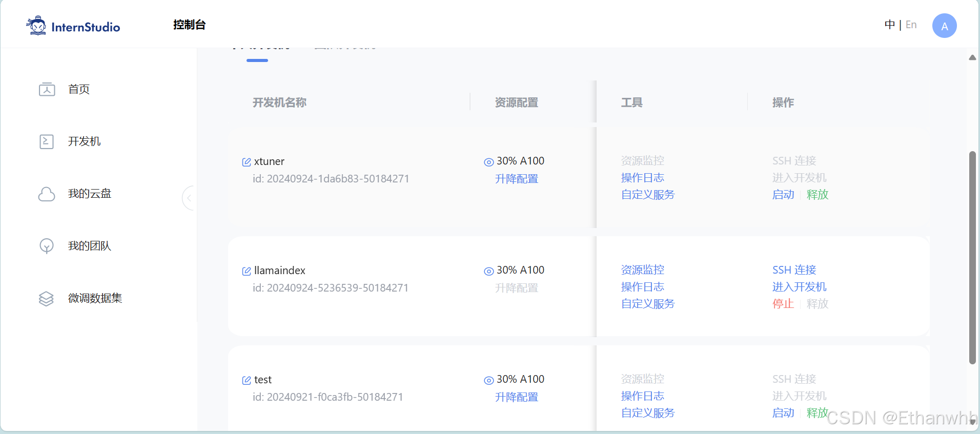Screen dimensions: 980x434
Task: Click the 我的云盘 cloud icon
Action: (x=47, y=194)
